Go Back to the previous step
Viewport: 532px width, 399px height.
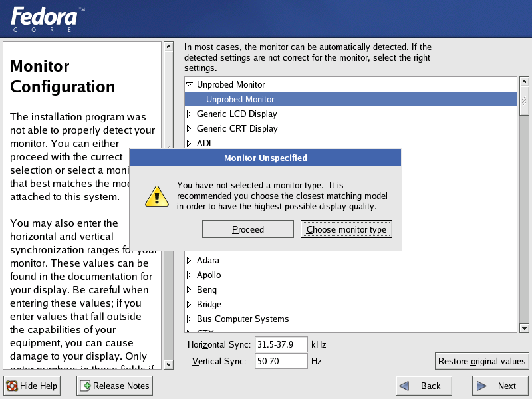(x=424, y=386)
